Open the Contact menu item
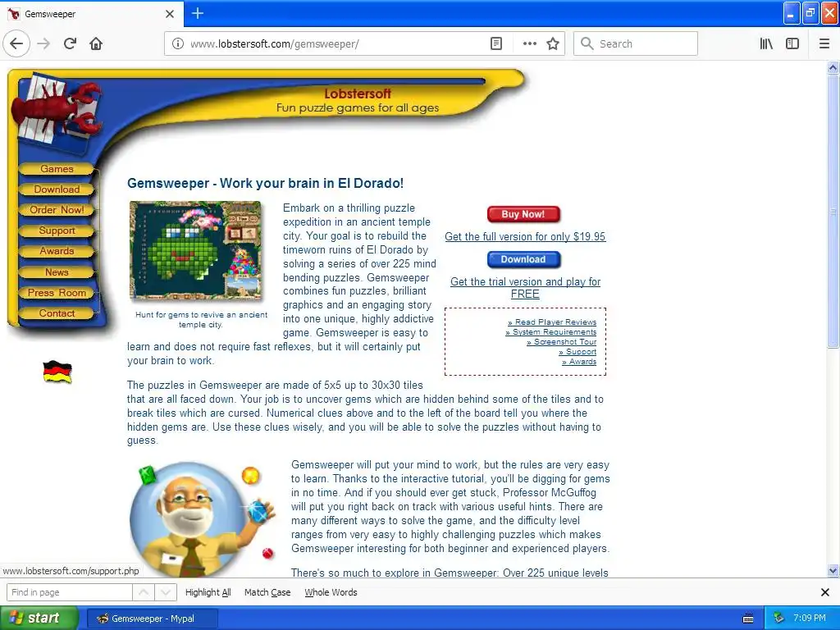 coord(57,313)
